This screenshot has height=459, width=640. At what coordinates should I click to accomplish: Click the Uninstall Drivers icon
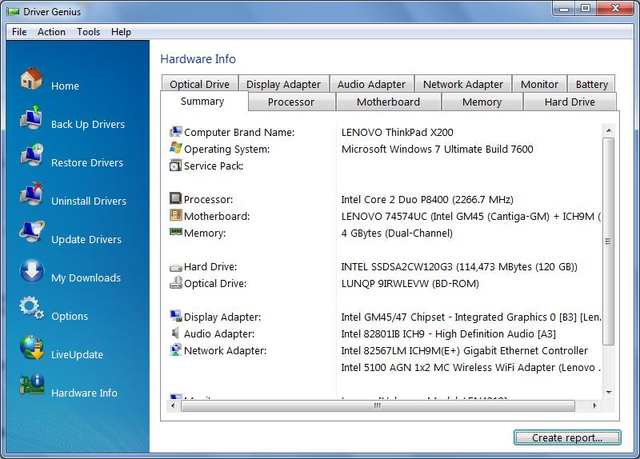(31, 194)
